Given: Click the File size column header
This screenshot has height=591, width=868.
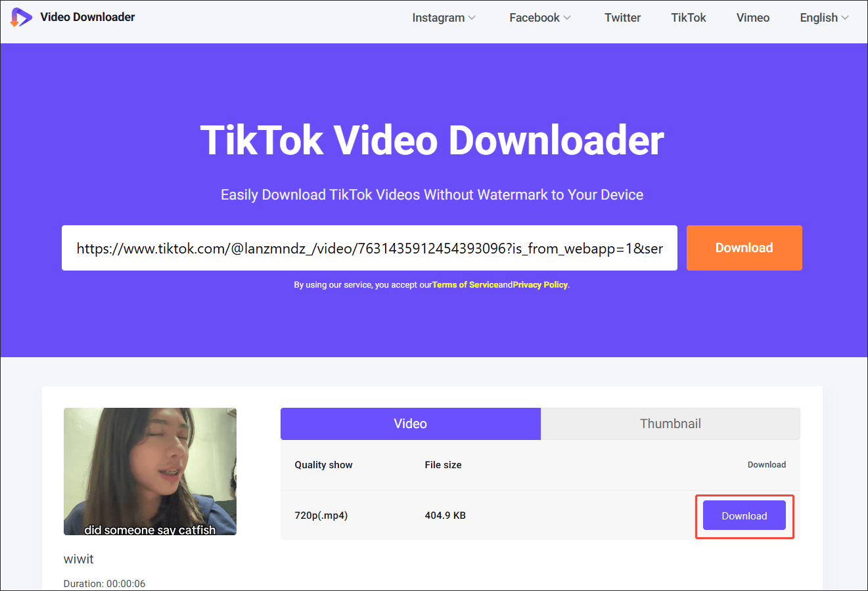Looking at the screenshot, I should tap(443, 465).
